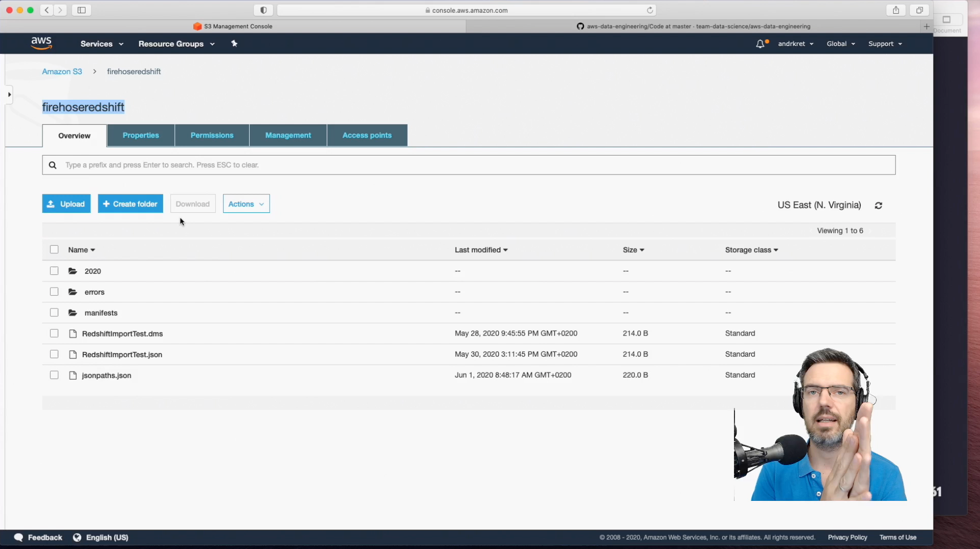This screenshot has width=980, height=549.
Task: Select jsonpaths.json checkbox
Action: 54,375
